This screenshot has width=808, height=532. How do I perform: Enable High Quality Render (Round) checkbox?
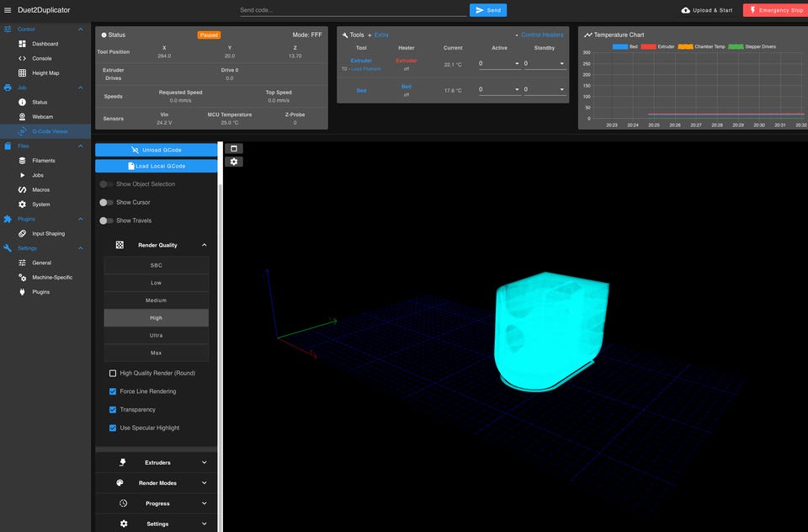point(113,373)
